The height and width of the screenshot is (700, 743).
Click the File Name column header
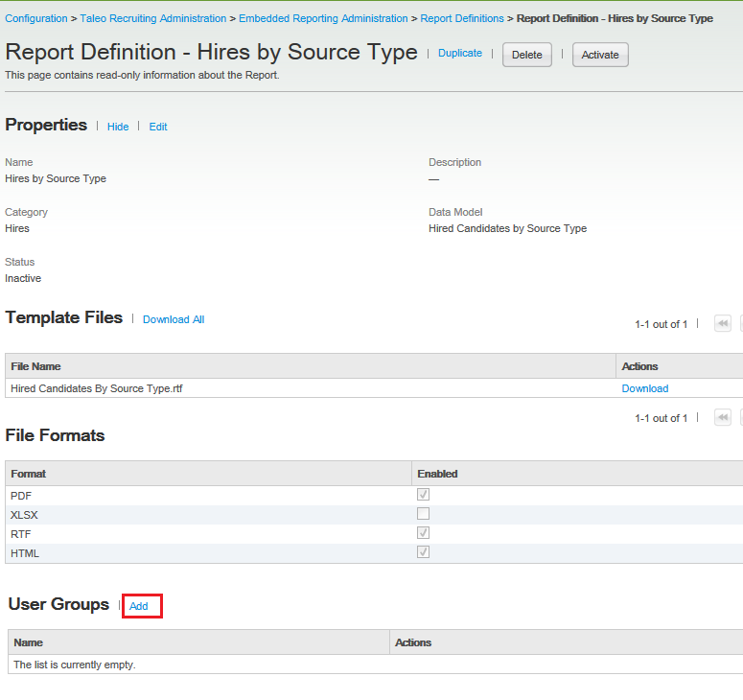(35, 366)
